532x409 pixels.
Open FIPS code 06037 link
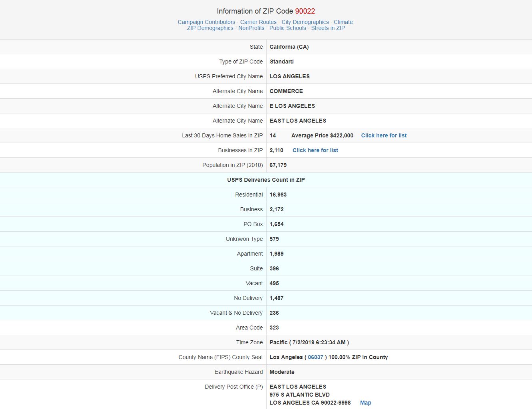click(x=315, y=357)
